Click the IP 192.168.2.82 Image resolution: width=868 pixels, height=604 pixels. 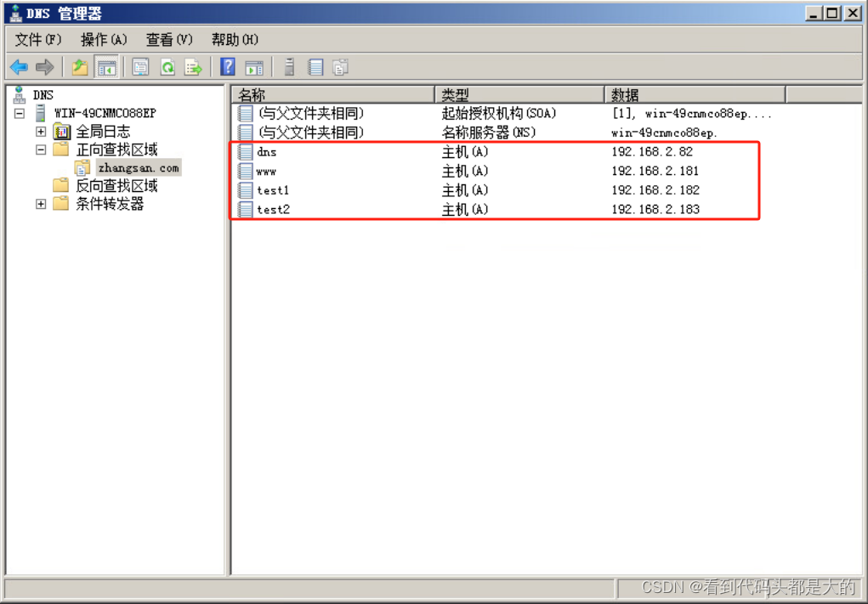tap(652, 151)
